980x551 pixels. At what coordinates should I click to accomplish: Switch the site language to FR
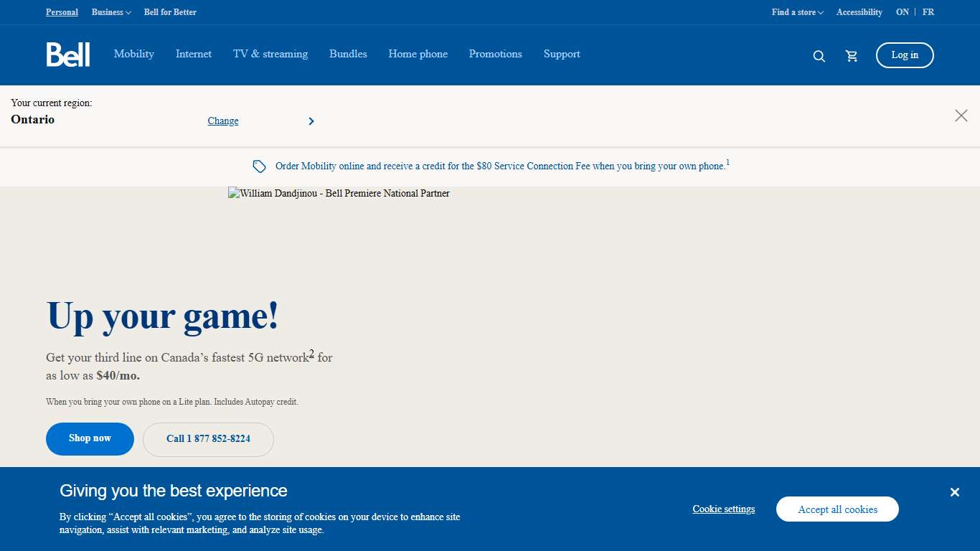(928, 12)
